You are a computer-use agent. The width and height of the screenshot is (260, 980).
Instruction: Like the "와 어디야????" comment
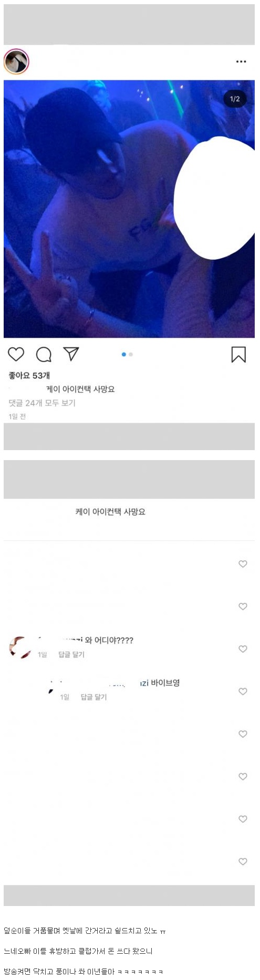coord(243,649)
